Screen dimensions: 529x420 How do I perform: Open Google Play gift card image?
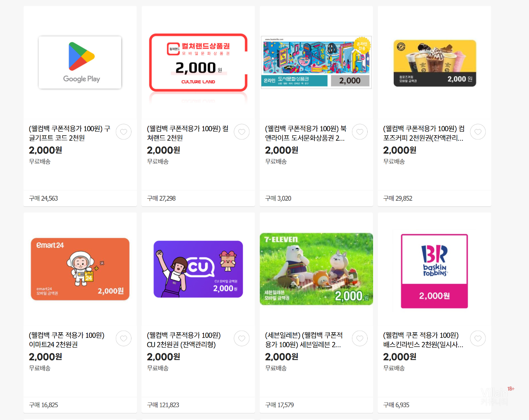point(80,62)
